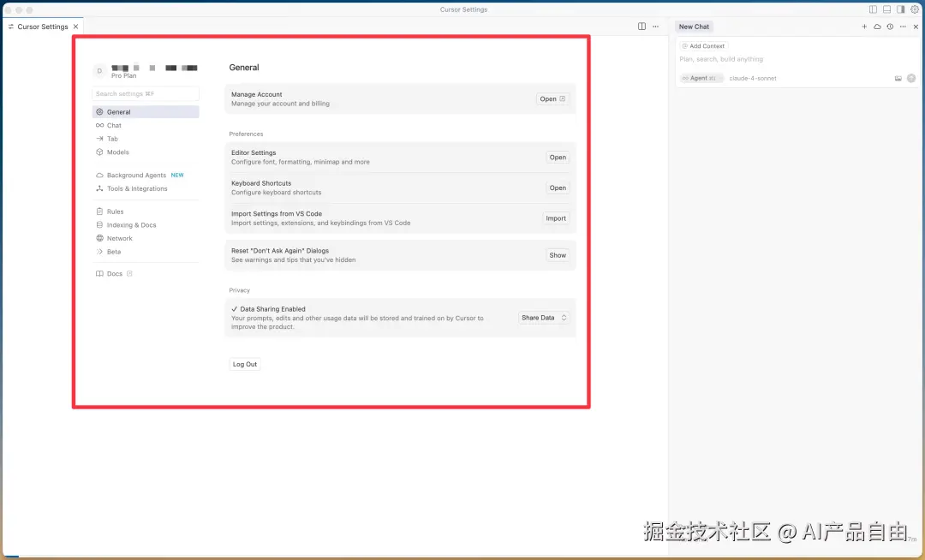
Task: Start a new chat with plus icon
Action: [864, 27]
